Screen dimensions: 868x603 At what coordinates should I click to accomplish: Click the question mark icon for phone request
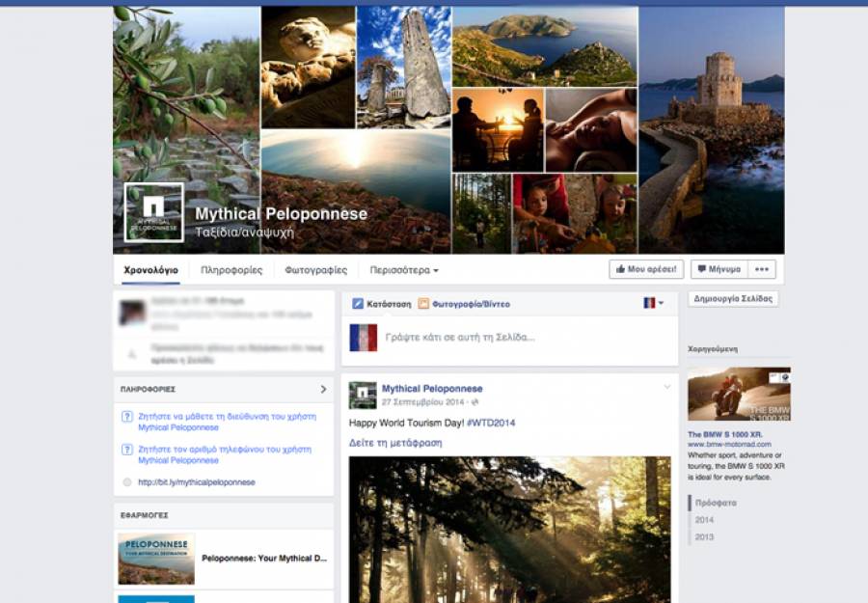(x=126, y=450)
